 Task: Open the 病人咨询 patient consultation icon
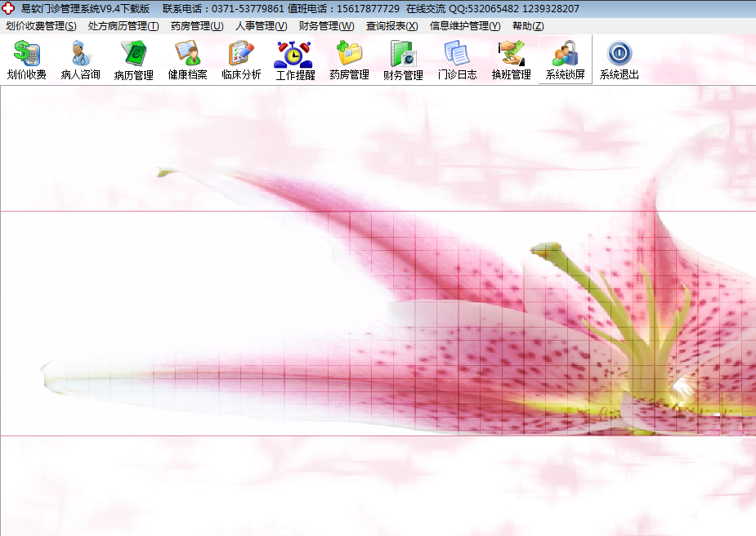coord(81,60)
